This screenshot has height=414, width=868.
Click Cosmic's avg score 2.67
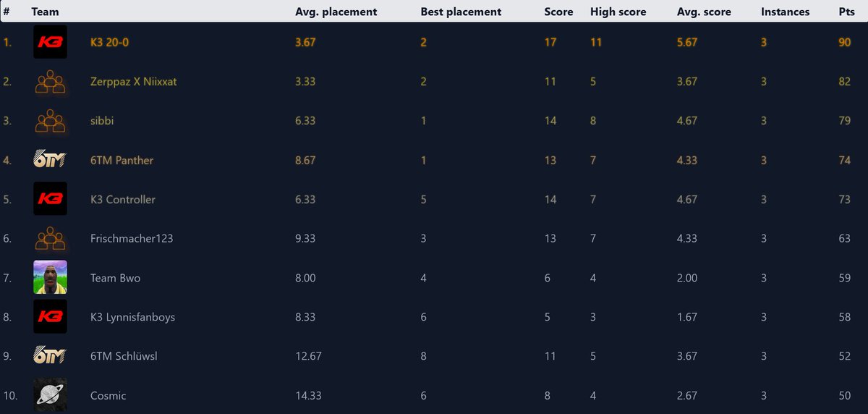687,395
